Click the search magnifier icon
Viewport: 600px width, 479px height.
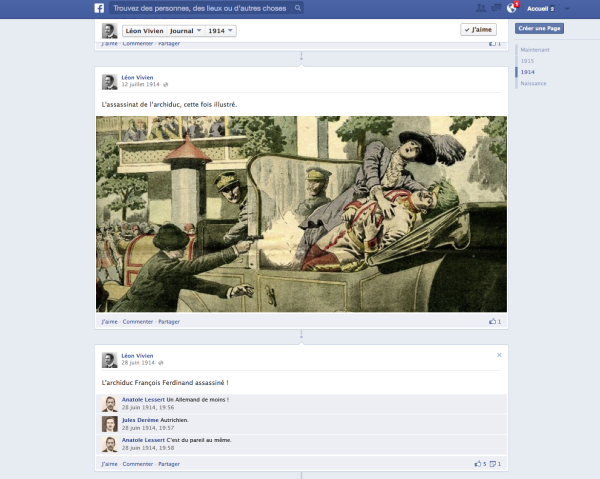298,8
